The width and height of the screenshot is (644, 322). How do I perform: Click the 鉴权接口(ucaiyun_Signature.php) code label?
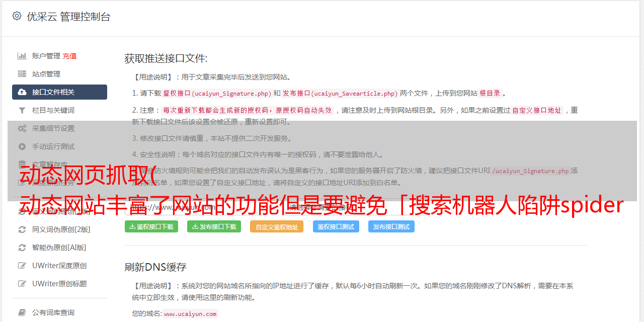(x=217, y=93)
